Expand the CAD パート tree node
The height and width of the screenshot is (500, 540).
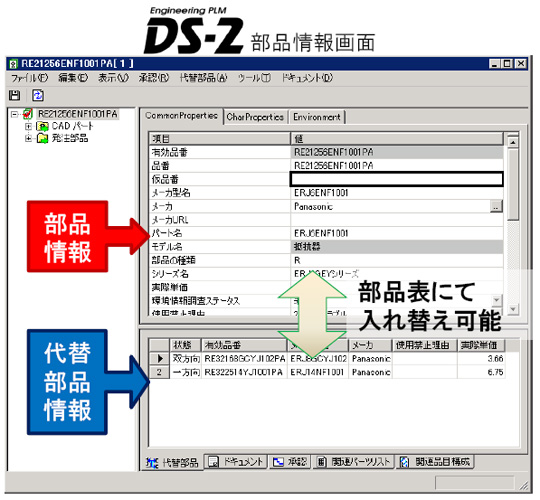click(29, 126)
